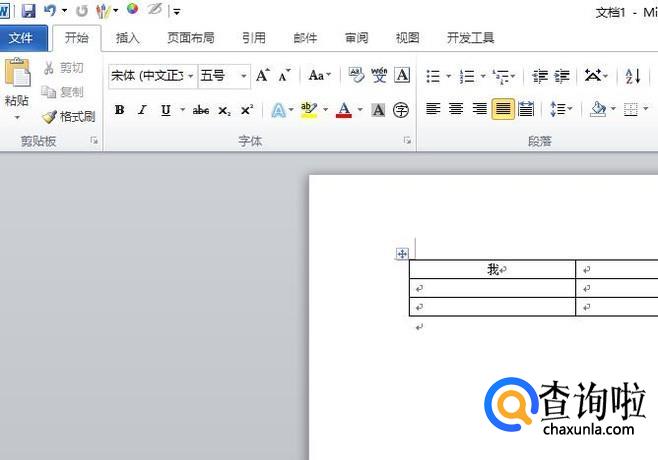Open underline style dropdown arrow
Image resolution: width=658 pixels, height=460 pixels.
click(x=183, y=110)
